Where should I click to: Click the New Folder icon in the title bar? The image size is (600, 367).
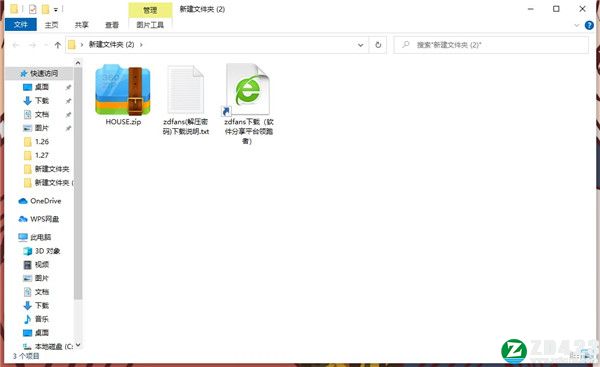click(x=45, y=9)
